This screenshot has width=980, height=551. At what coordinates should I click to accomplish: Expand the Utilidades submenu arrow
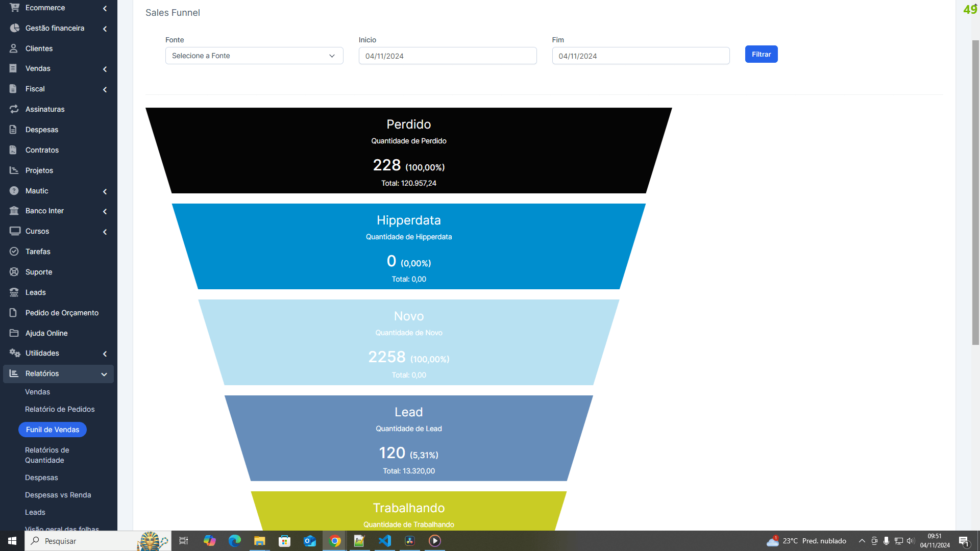coord(105,354)
